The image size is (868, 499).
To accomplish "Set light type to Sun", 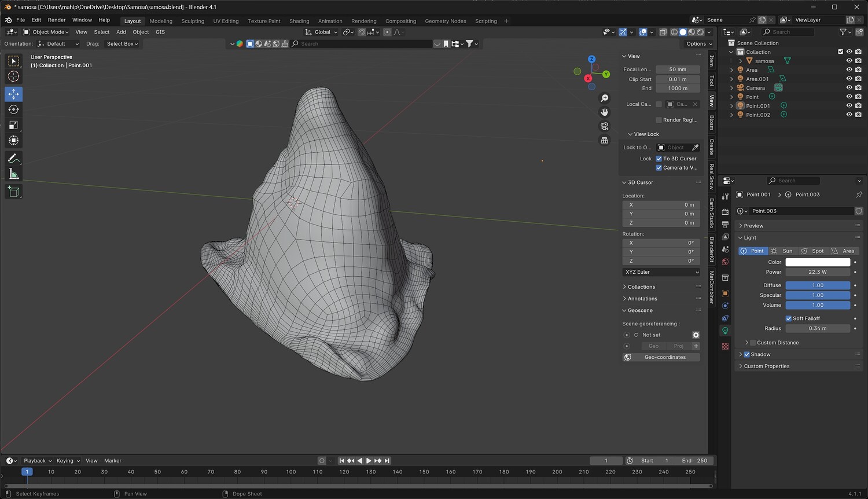I will coord(782,251).
